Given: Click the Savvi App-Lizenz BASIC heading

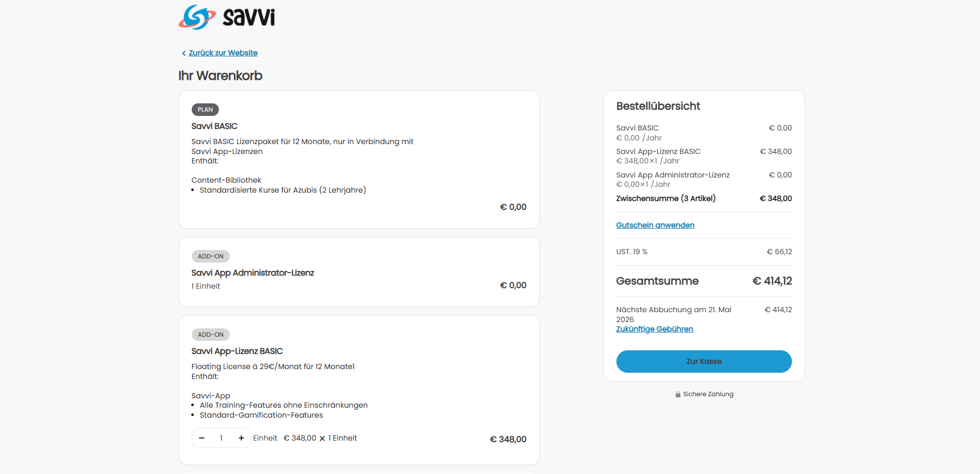Looking at the screenshot, I should pos(237,351).
